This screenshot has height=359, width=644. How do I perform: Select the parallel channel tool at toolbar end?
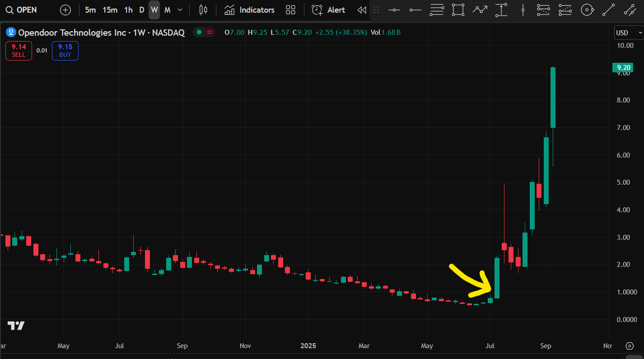coord(629,10)
